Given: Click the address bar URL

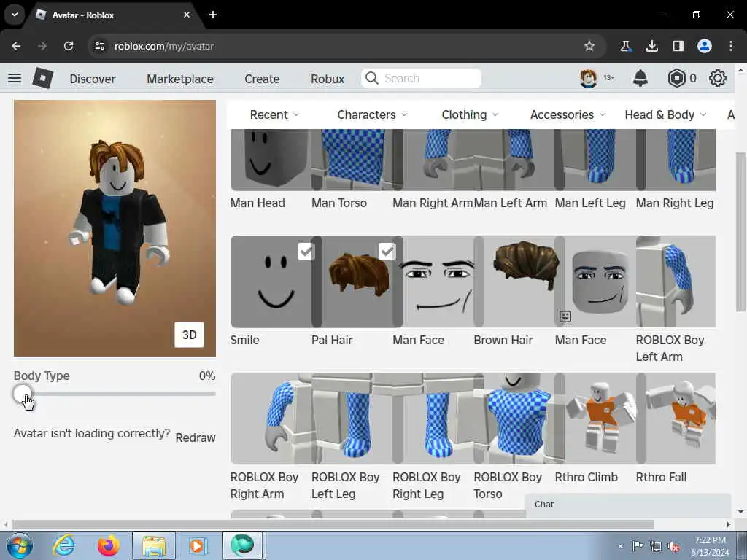Looking at the screenshot, I should click(x=164, y=46).
